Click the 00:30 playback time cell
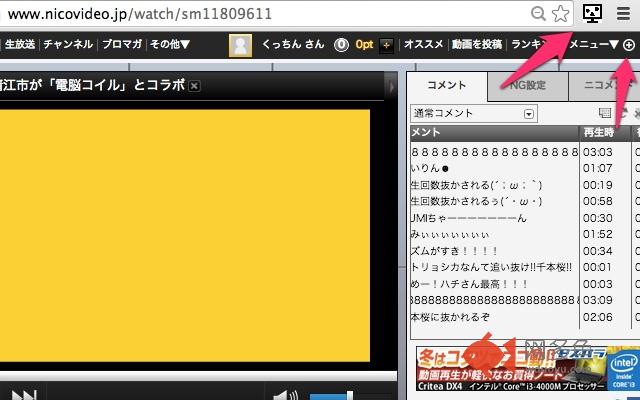This screenshot has height=400, width=640. point(598,218)
